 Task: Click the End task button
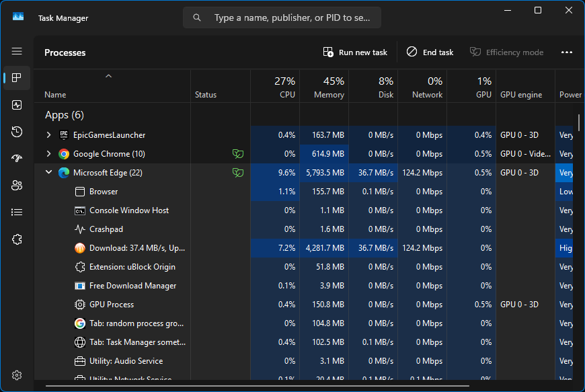pos(430,52)
